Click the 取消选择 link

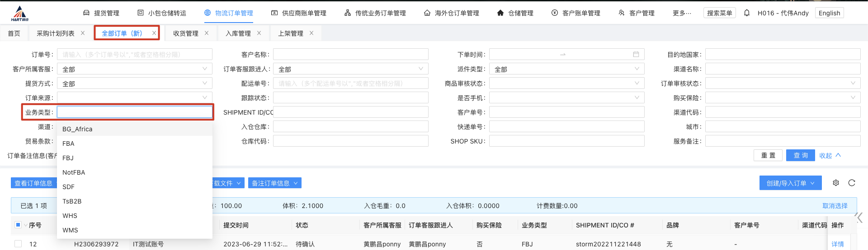pos(835,206)
